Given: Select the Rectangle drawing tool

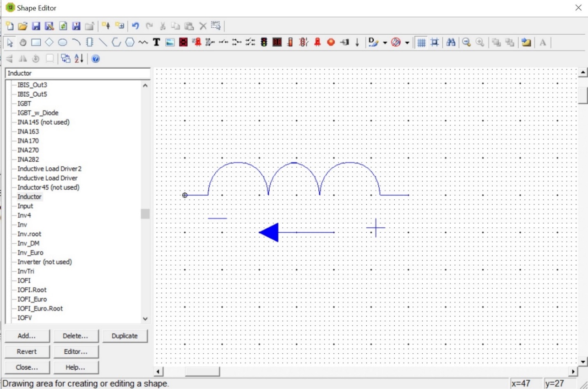Looking at the screenshot, I should 36,43.
